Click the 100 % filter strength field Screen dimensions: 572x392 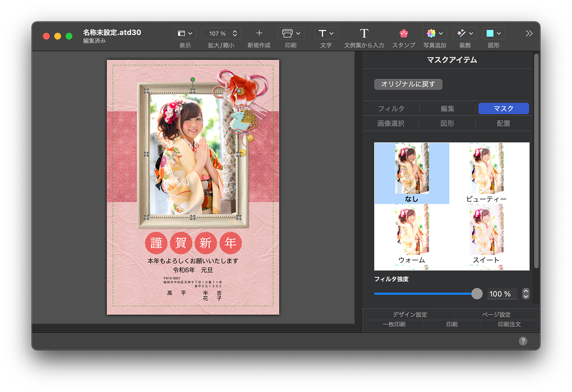coord(502,294)
